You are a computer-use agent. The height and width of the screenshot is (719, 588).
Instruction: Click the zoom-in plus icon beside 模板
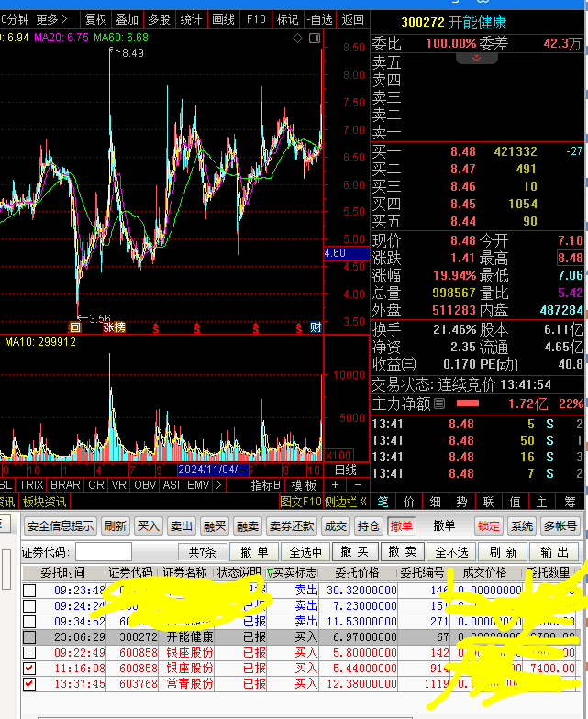(x=336, y=484)
